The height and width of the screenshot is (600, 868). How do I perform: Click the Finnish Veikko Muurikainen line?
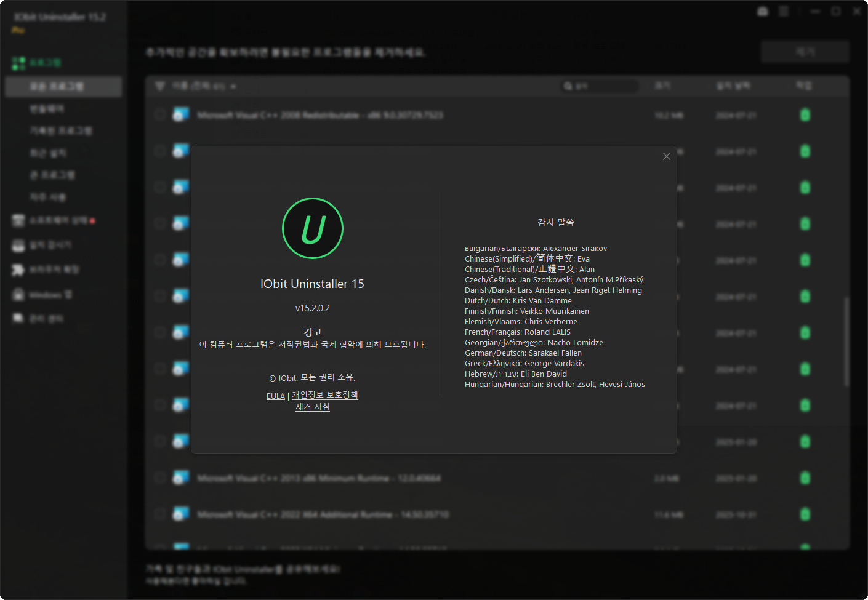[527, 311]
